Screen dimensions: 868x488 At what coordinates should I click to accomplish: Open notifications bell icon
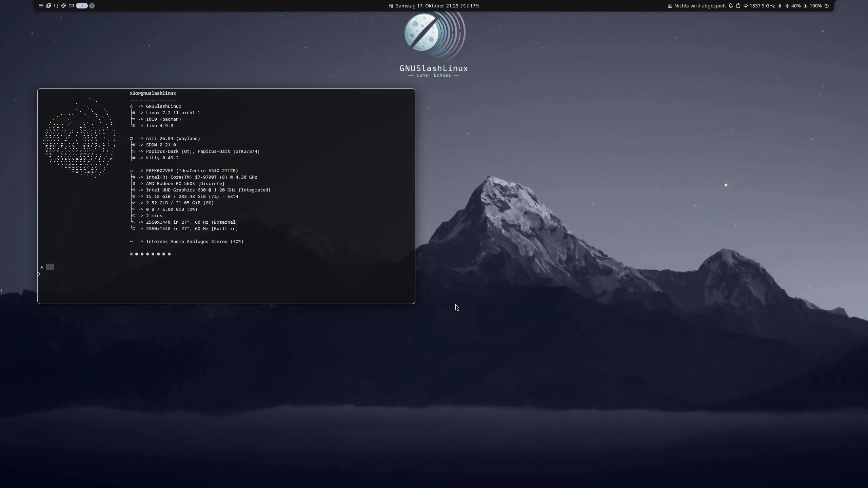click(731, 6)
